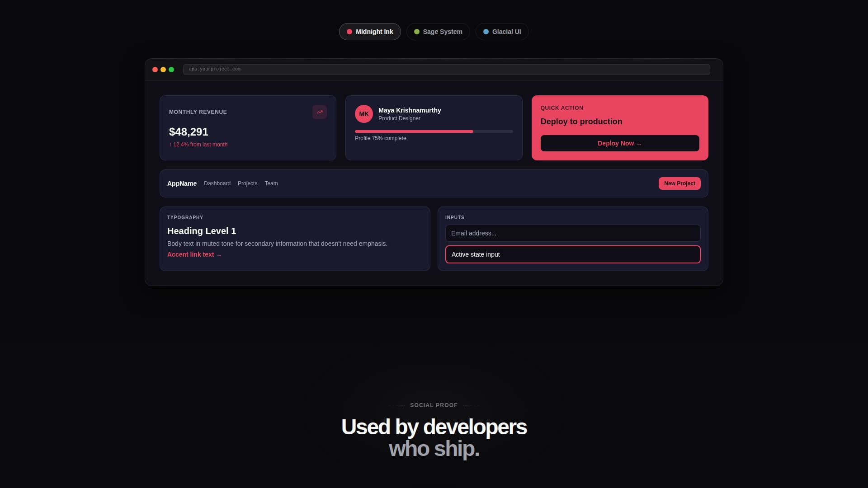Image resolution: width=868 pixels, height=488 pixels.
Task: Click the Deploy Now button
Action: pyautogui.click(x=620, y=143)
